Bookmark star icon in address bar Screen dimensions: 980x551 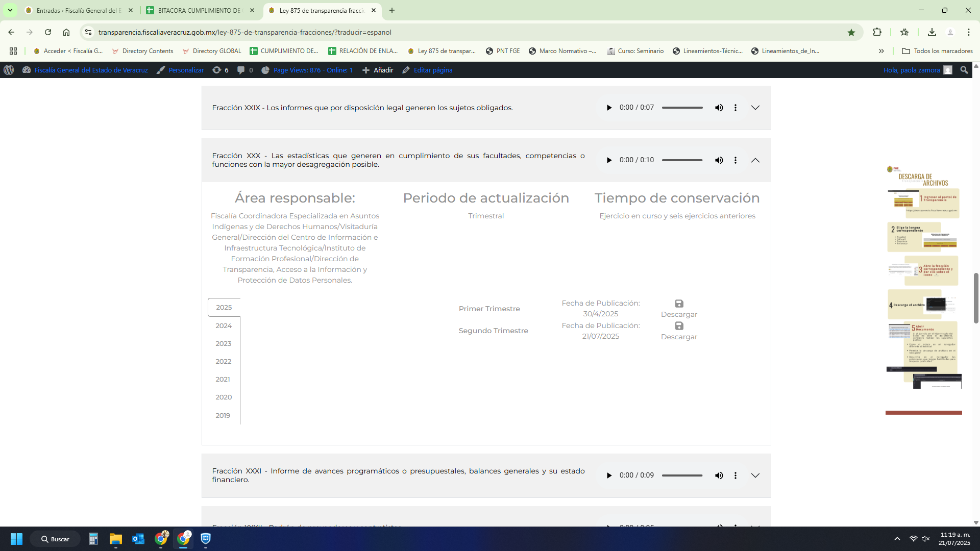pos(851,32)
